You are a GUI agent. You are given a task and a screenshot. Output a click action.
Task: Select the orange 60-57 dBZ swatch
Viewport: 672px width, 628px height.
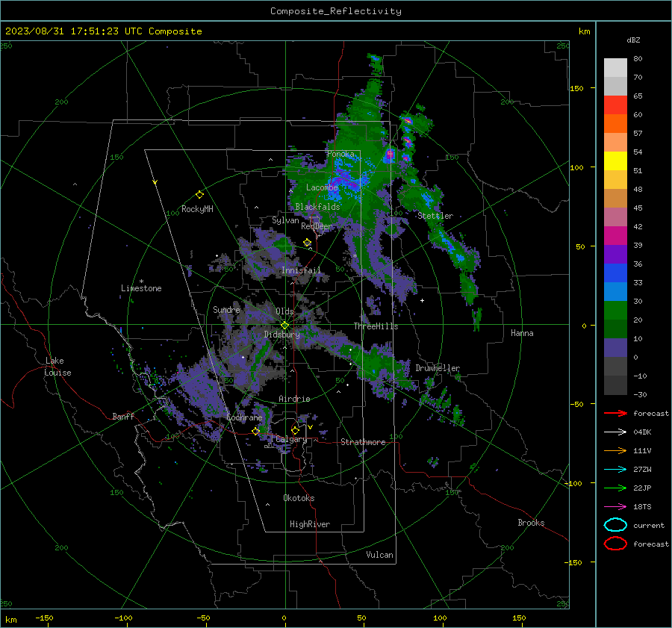click(x=615, y=124)
